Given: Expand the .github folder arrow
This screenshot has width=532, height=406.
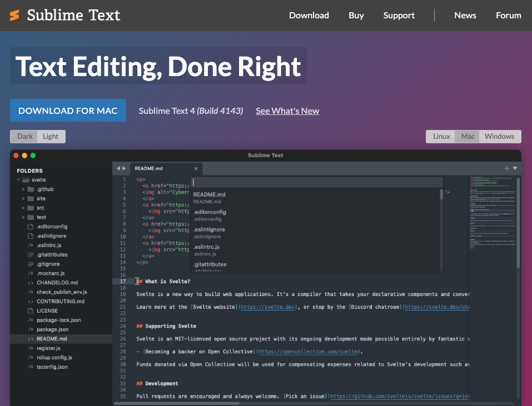Looking at the screenshot, I should [x=23, y=189].
